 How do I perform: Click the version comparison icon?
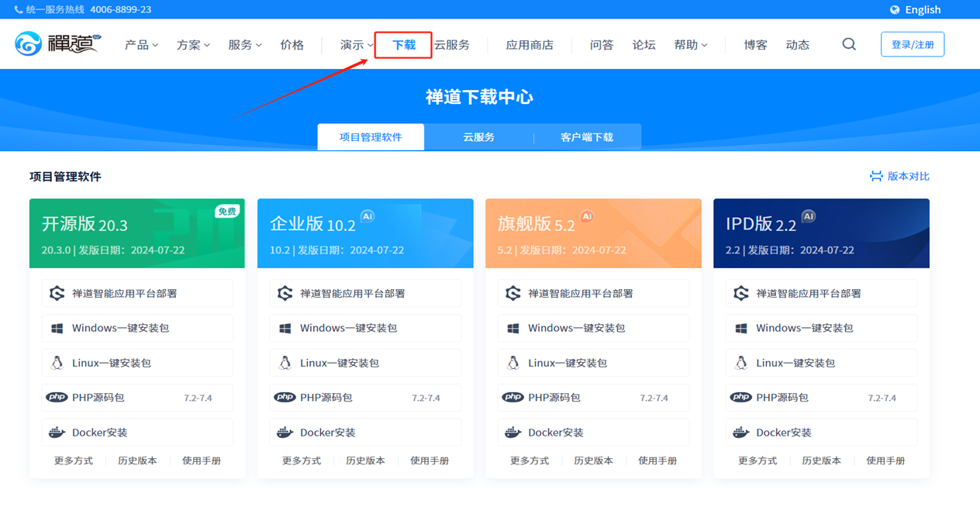(876, 176)
